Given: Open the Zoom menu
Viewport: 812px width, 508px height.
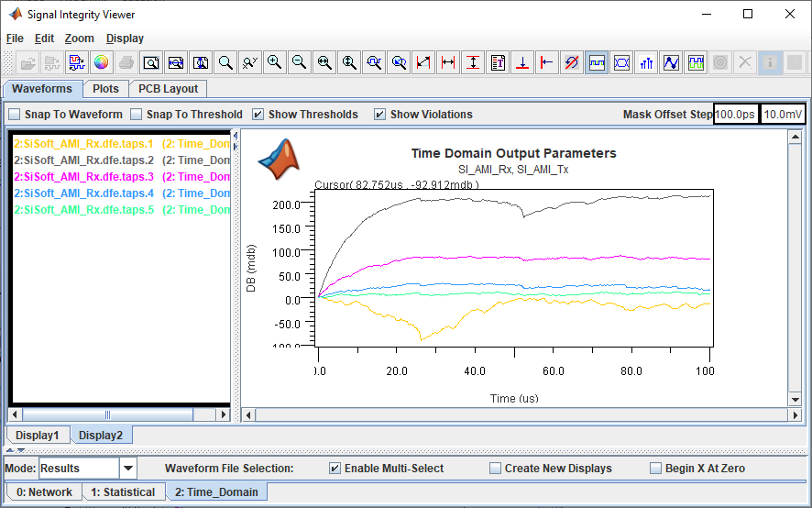Looking at the screenshot, I should click(79, 39).
